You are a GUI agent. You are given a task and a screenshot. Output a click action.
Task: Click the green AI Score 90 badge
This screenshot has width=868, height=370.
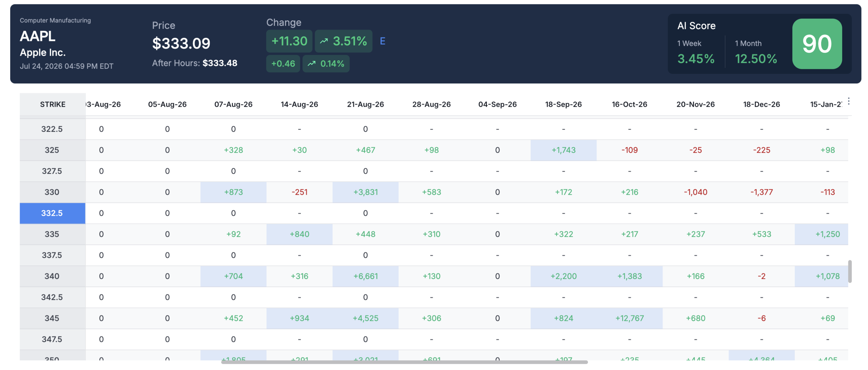(x=817, y=44)
